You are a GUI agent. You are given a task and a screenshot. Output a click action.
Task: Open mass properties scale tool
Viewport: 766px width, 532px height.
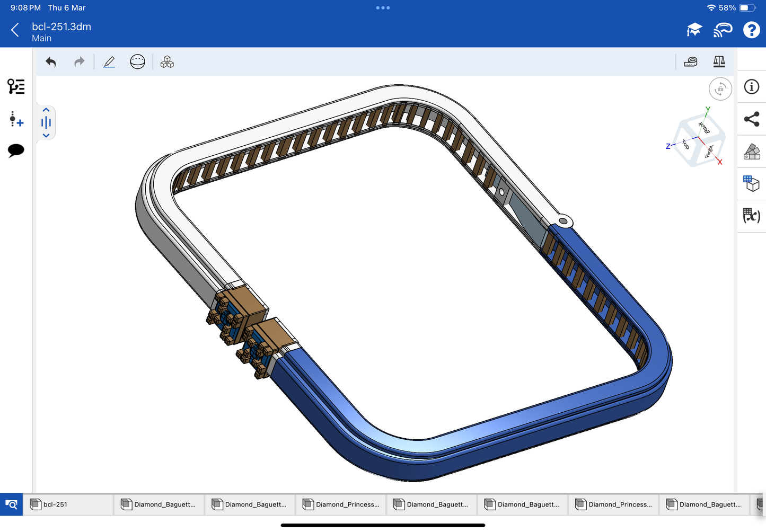(x=719, y=62)
